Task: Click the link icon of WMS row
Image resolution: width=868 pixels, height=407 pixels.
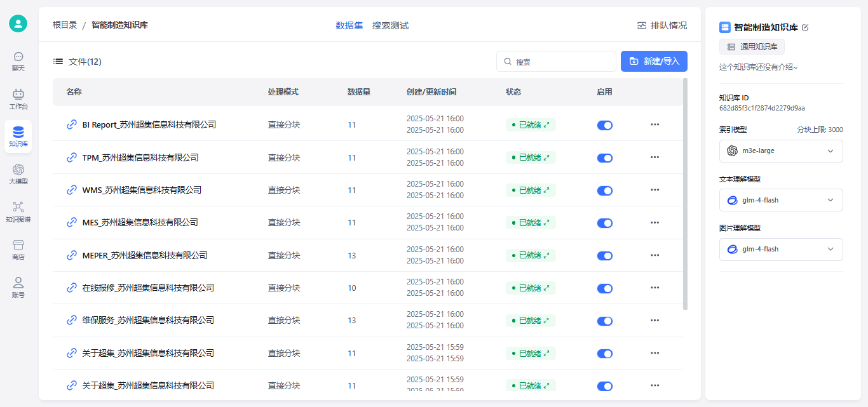Action: pos(72,190)
